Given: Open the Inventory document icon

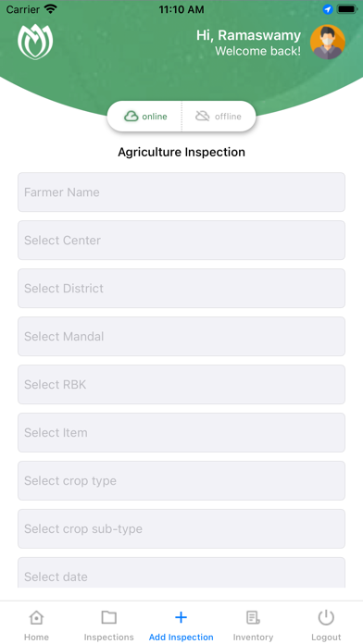Looking at the screenshot, I should pos(253,617).
